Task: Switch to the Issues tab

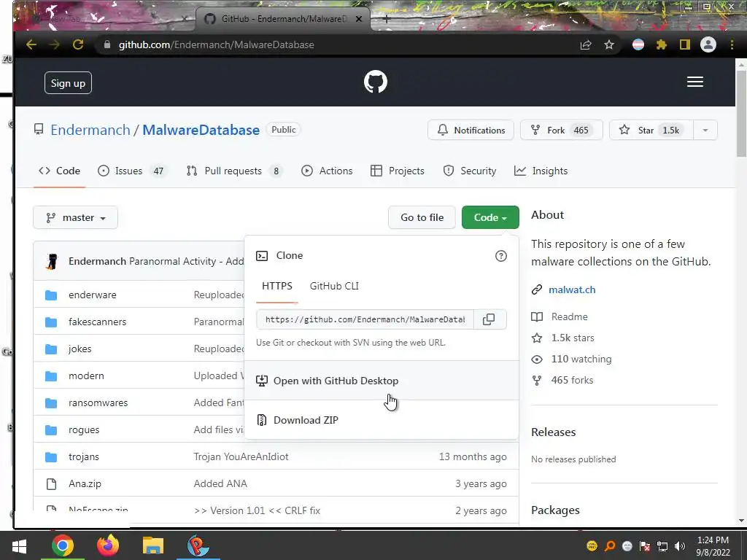Action: (132, 171)
